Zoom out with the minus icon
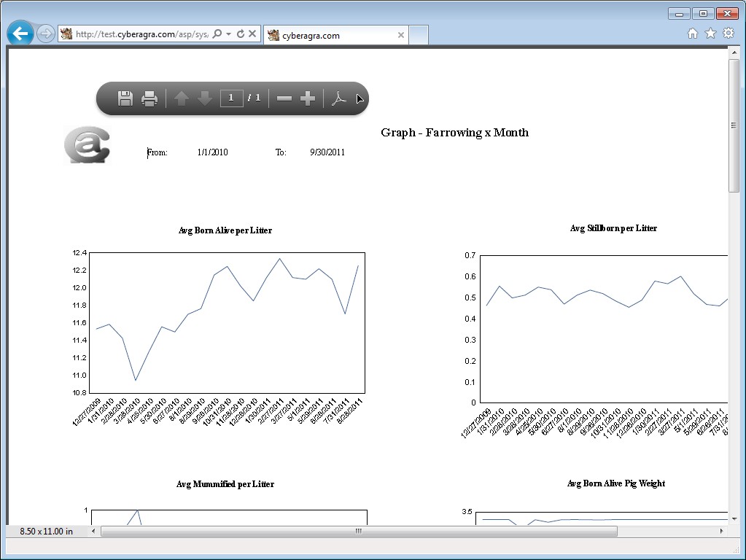Screen dimensions: 746x560 (x=284, y=98)
